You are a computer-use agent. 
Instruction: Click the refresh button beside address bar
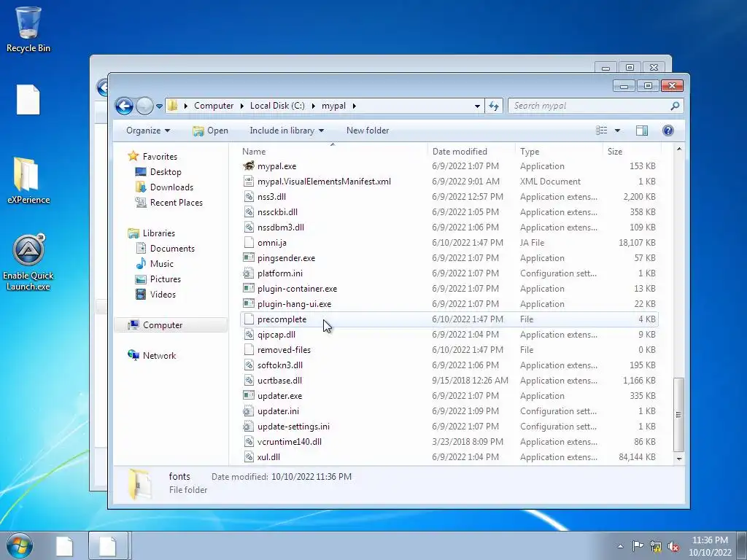494,106
